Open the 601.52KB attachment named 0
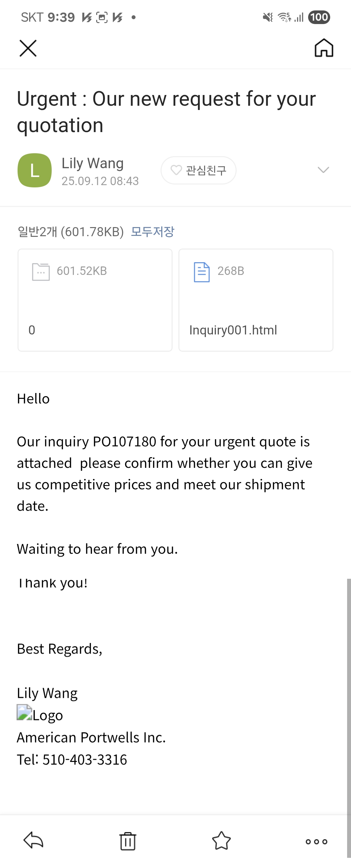Screen dimensions: 351x868 pos(95,300)
